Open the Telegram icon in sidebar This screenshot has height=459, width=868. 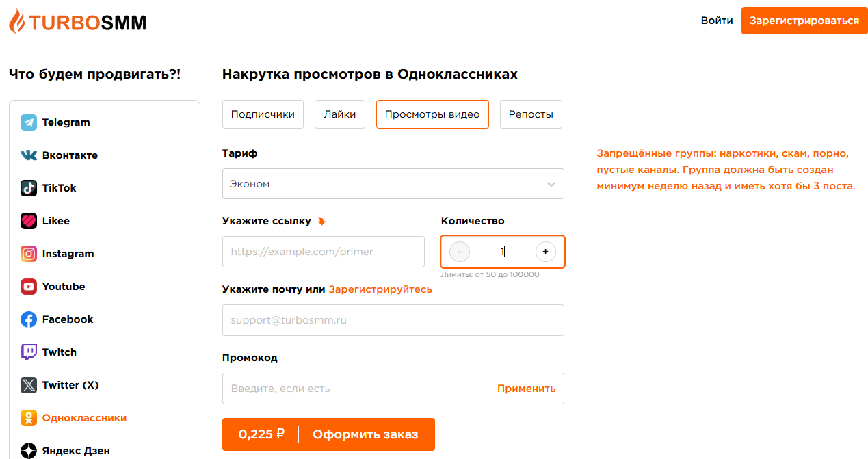[29, 122]
